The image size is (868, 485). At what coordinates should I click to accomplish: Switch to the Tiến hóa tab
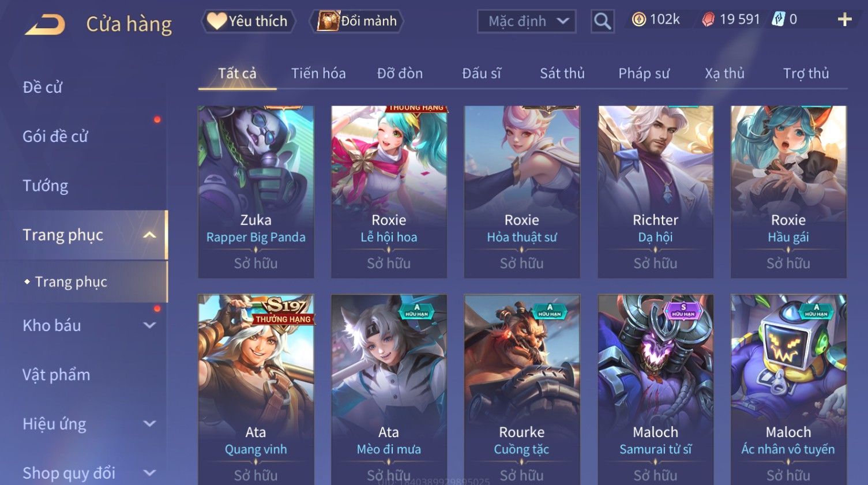click(x=318, y=74)
